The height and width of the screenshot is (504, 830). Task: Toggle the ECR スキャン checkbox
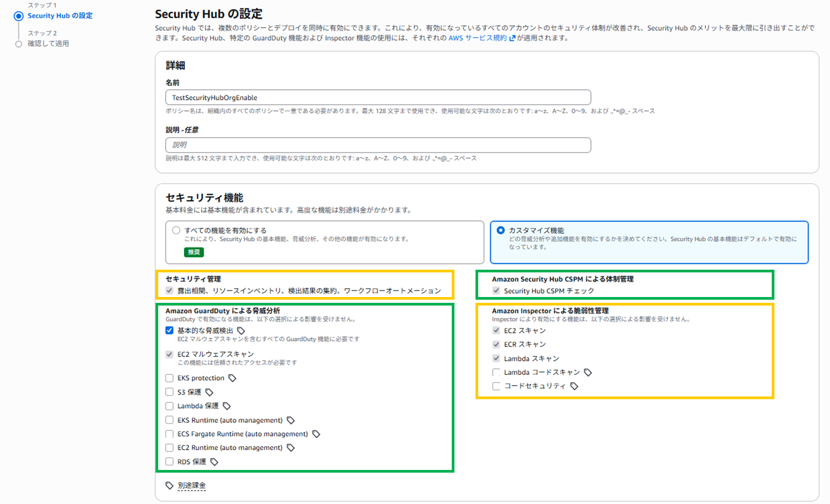tap(496, 345)
